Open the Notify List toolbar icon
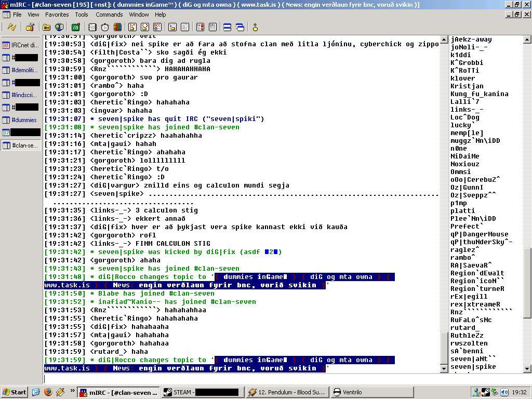This screenshot has height=399, width=532. [200, 27]
